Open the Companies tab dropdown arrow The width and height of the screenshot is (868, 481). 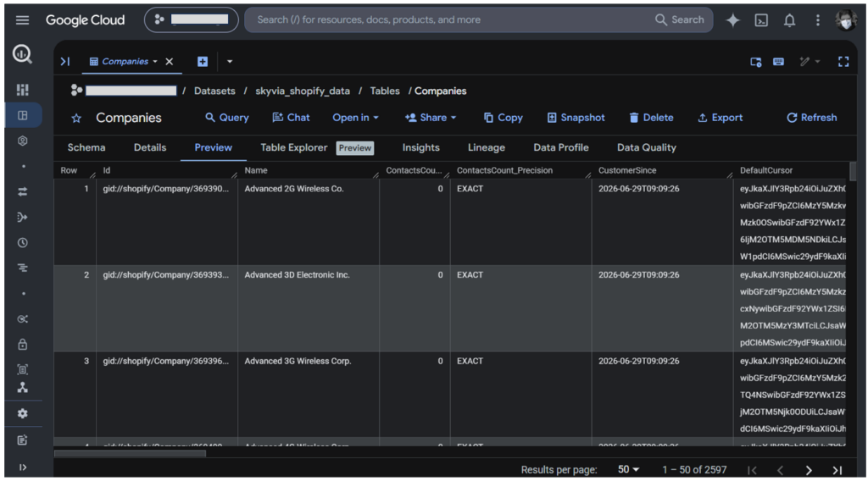coord(155,61)
